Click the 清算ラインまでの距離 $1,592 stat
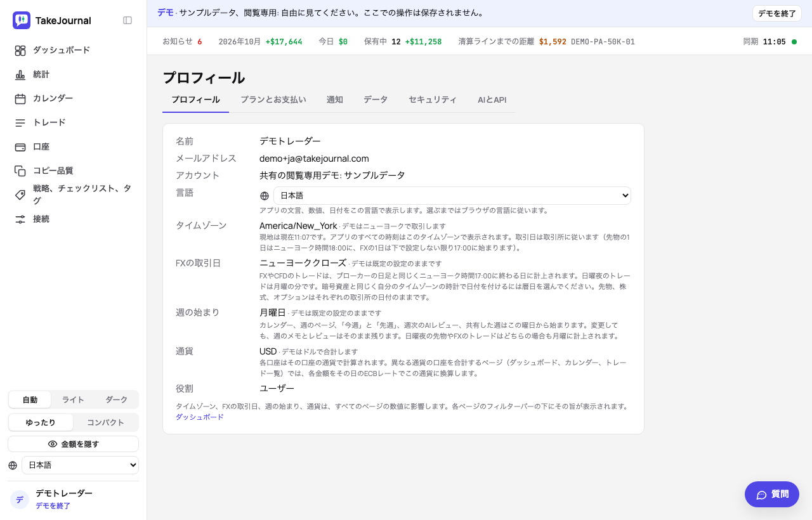The height and width of the screenshot is (520, 812). click(x=547, y=42)
